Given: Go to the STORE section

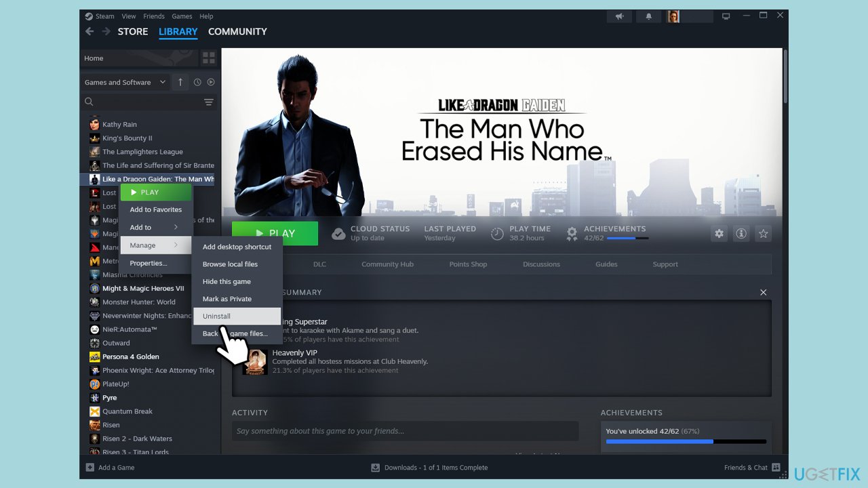Looking at the screenshot, I should (x=133, y=32).
